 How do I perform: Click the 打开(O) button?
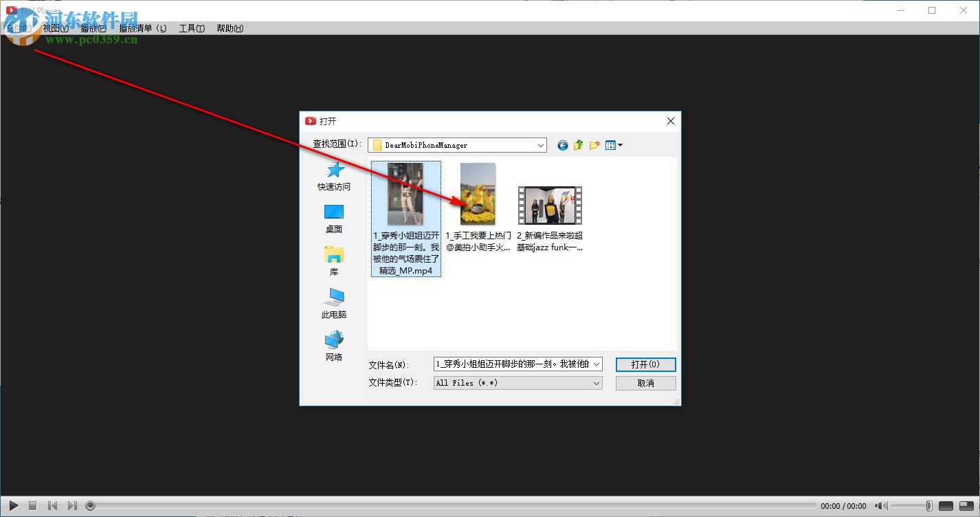(x=645, y=364)
